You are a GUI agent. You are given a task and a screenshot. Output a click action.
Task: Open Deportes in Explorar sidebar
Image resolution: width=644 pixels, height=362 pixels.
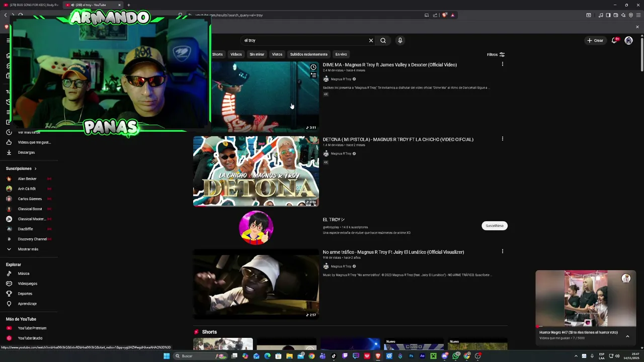(25, 294)
